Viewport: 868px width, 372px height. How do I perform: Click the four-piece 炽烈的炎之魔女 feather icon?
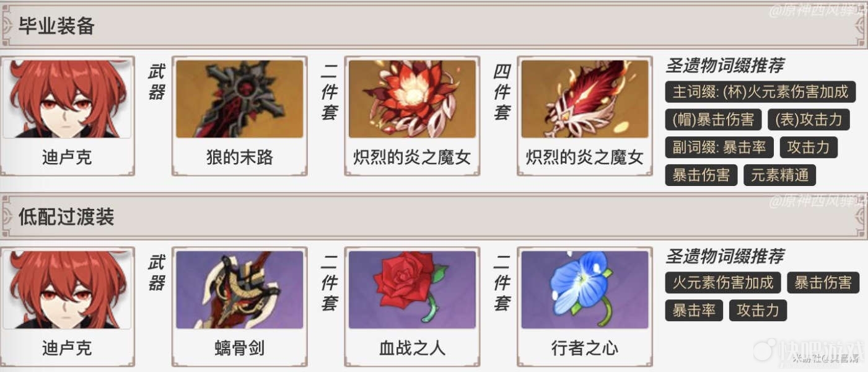pos(585,99)
